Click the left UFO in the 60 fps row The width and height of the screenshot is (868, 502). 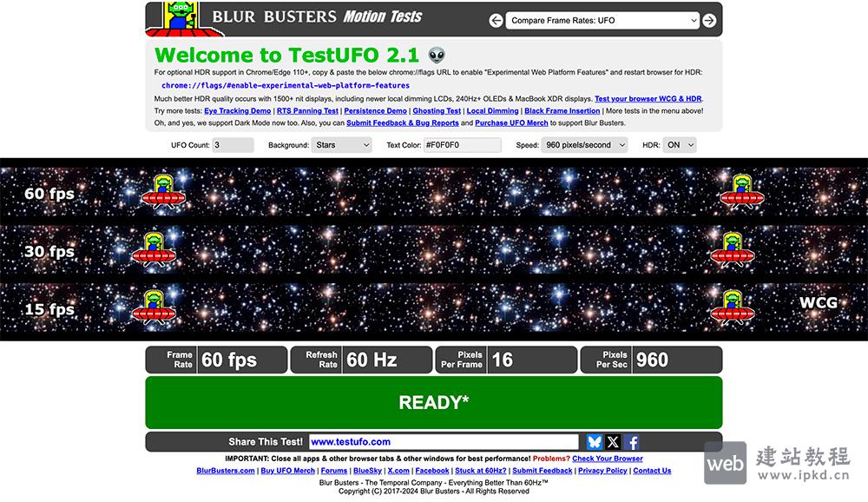click(164, 192)
